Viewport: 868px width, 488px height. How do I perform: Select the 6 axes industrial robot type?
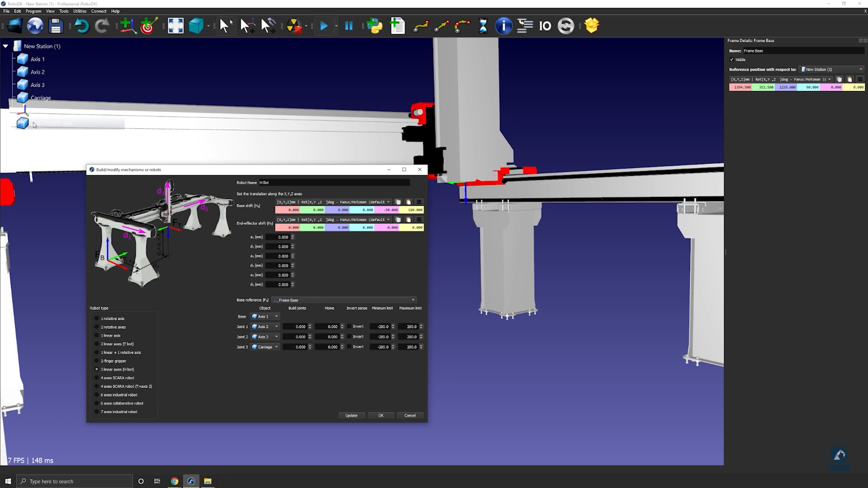pos(96,395)
